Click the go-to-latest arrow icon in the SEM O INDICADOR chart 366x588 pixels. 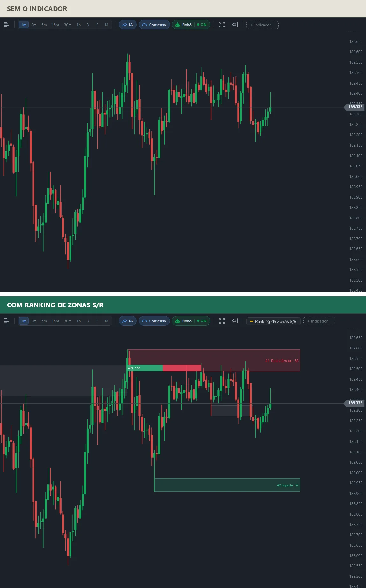pos(235,25)
